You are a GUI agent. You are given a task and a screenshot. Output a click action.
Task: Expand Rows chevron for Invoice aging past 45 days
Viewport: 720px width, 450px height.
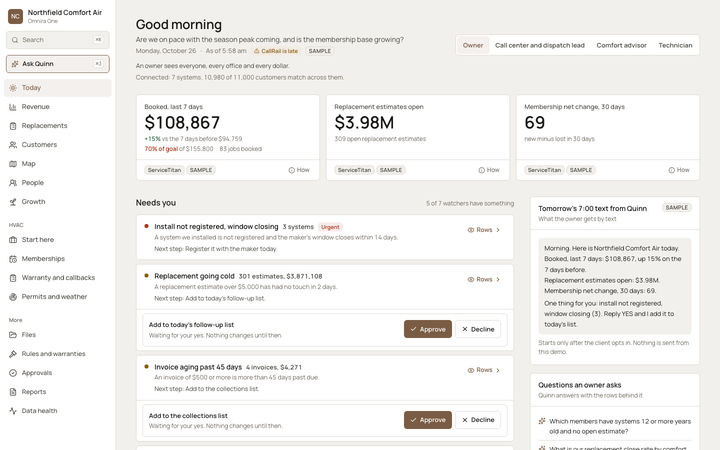(x=498, y=370)
